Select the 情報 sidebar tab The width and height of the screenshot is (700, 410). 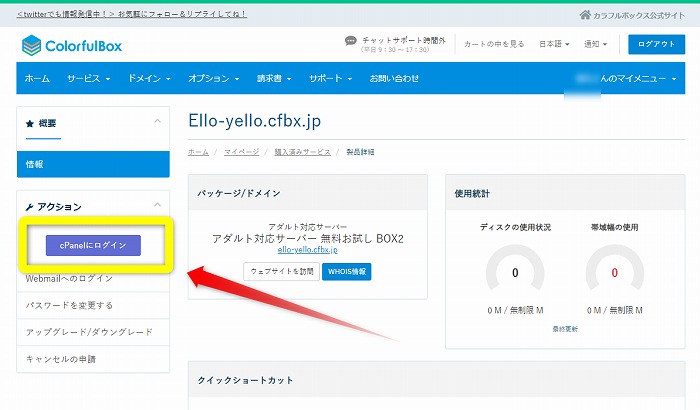34,163
